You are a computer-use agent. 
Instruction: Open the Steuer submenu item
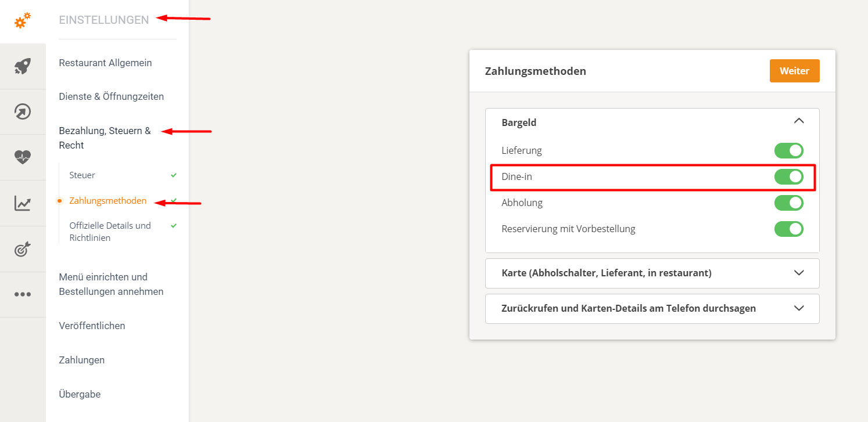(82, 175)
